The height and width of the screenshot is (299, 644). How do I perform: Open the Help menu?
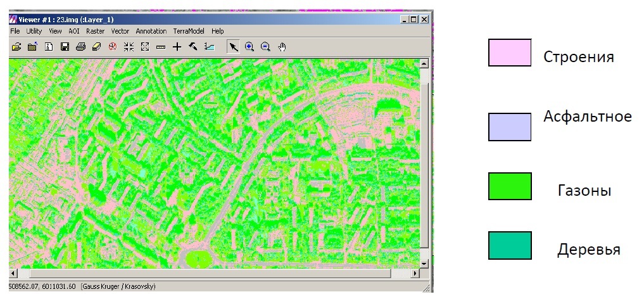[218, 31]
